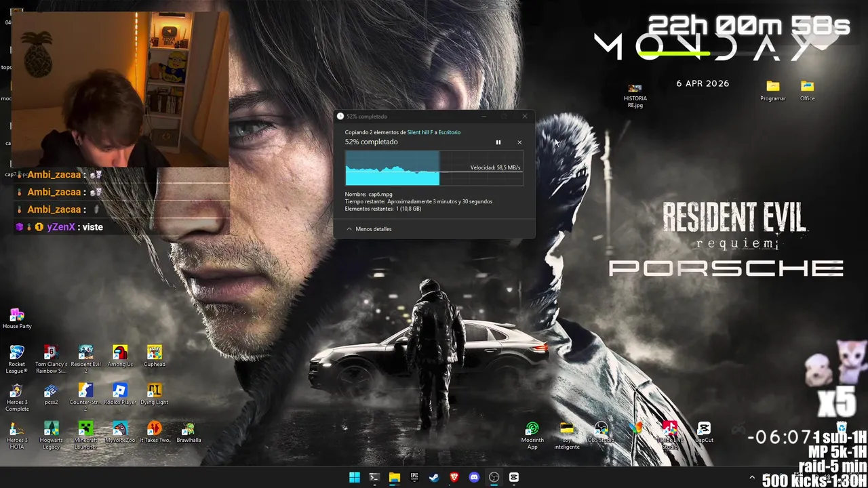
Task: Open the Dying Light shortcut
Action: 155,394
